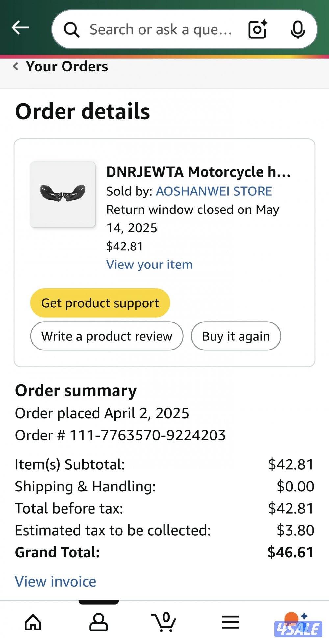This screenshot has width=329, height=644.
Task: Go to Home tab
Action: coord(33,622)
